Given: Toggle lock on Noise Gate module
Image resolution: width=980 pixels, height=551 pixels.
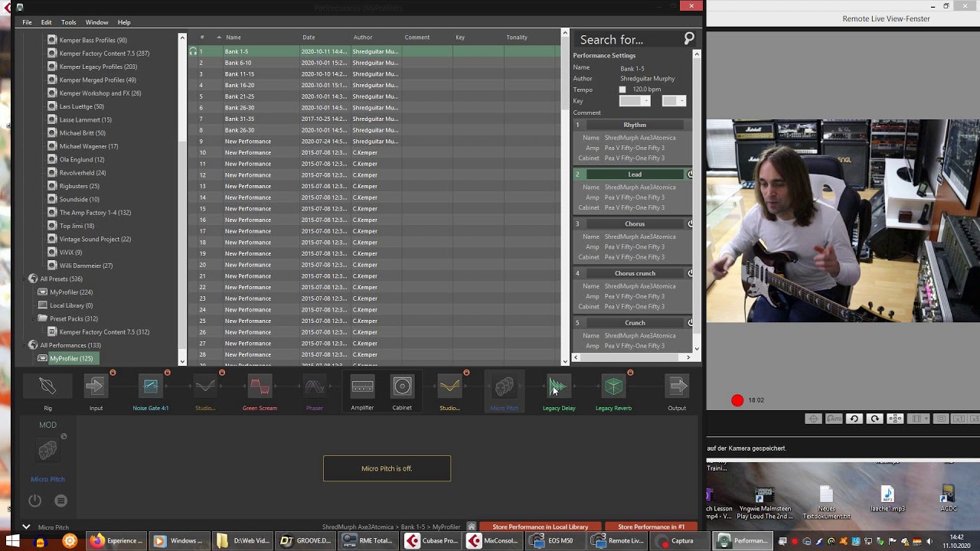Looking at the screenshot, I should [167, 373].
